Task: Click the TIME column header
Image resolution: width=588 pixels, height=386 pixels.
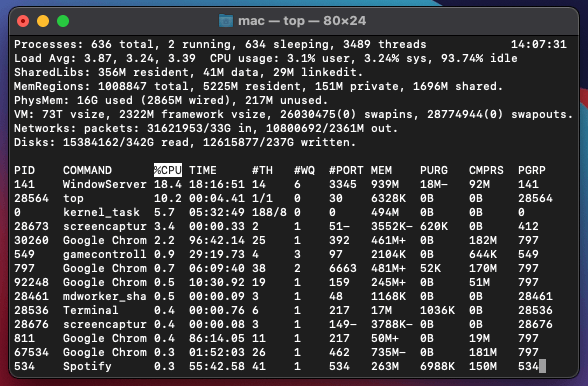Action: point(202,170)
